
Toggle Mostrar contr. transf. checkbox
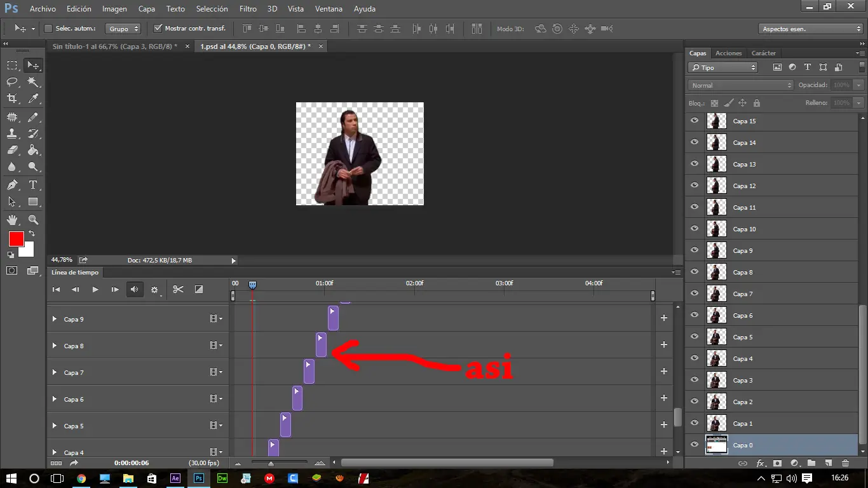pyautogui.click(x=158, y=29)
